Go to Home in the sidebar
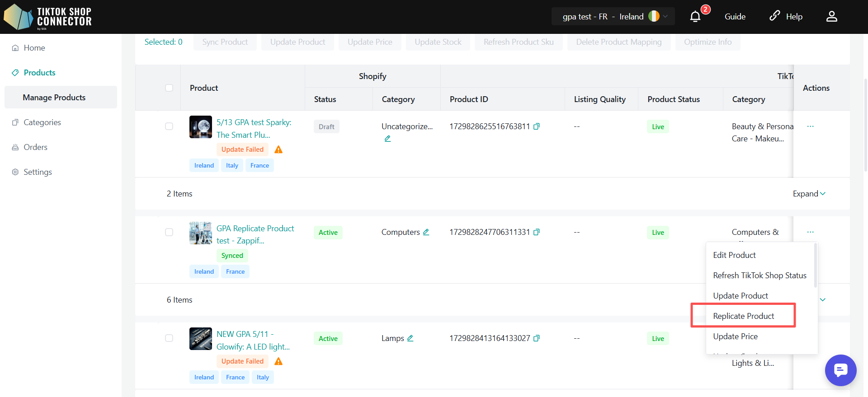Image resolution: width=868 pixels, height=397 pixels. point(34,48)
